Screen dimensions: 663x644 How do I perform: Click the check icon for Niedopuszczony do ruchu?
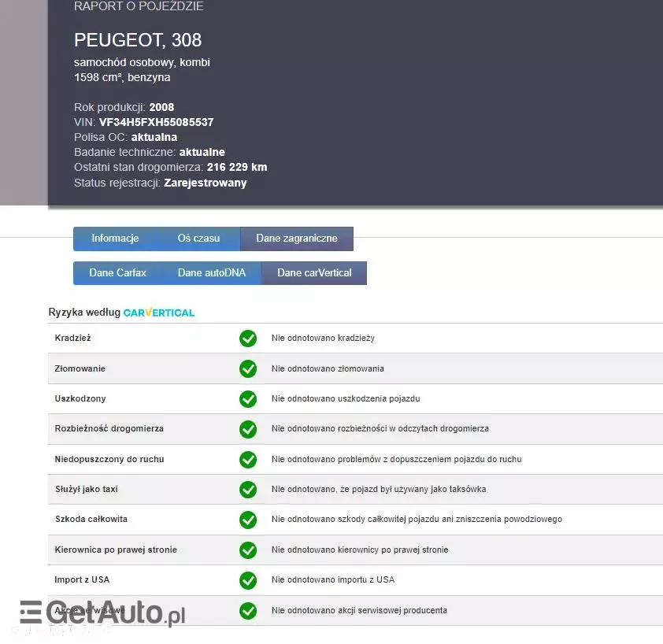(248, 459)
